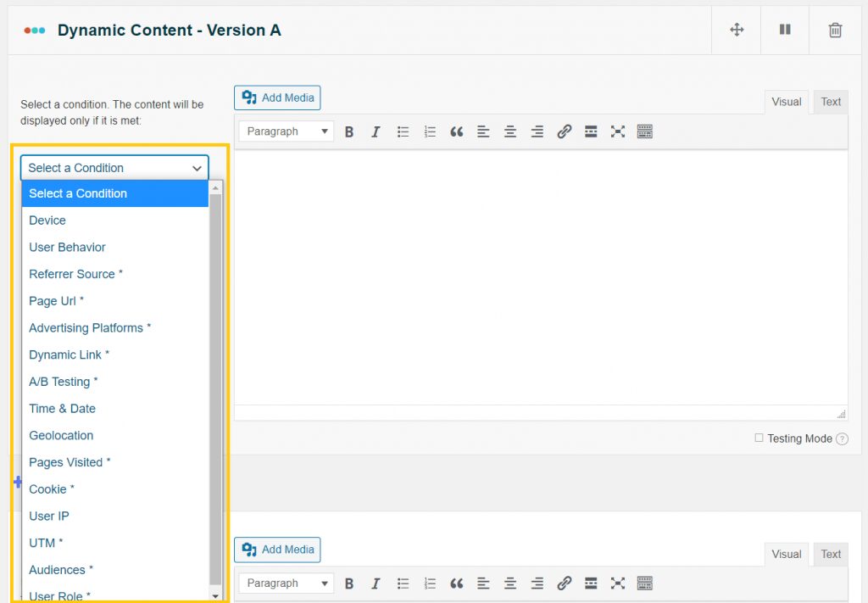Choose Audiences condition
The height and width of the screenshot is (603, 868).
tap(114, 570)
